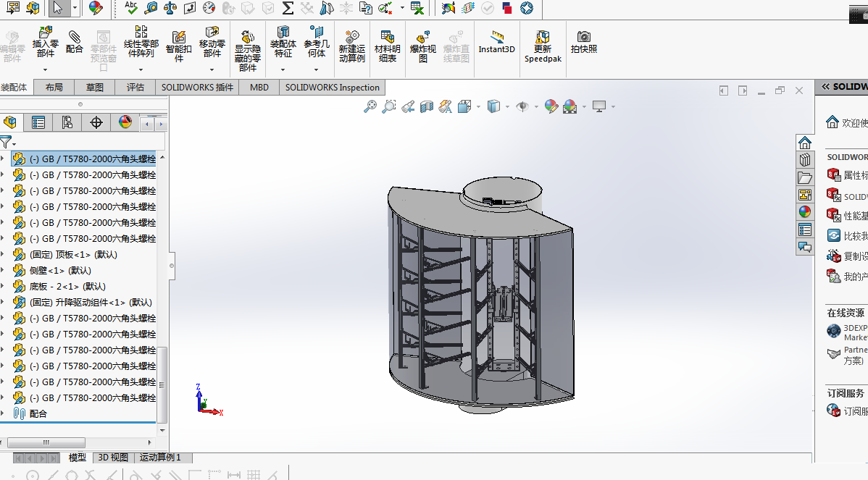Open the 装配体特征 tool
868x480 pixels.
pyautogui.click(x=283, y=42)
